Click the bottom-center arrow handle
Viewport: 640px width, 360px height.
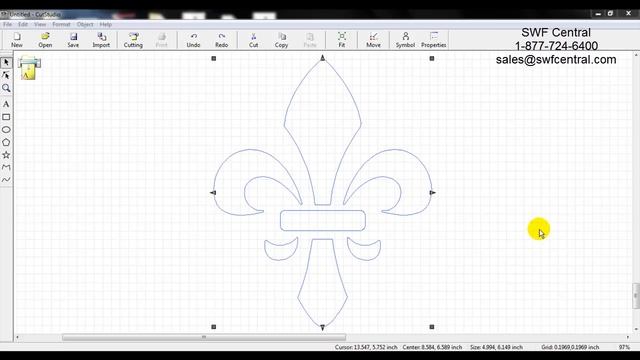coord(322,327)
